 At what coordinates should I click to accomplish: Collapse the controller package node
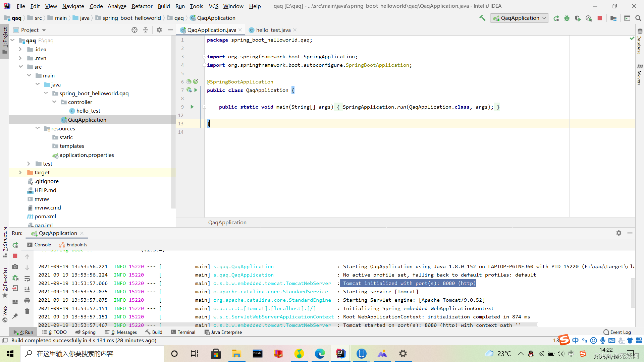click(x=54, y=102)
